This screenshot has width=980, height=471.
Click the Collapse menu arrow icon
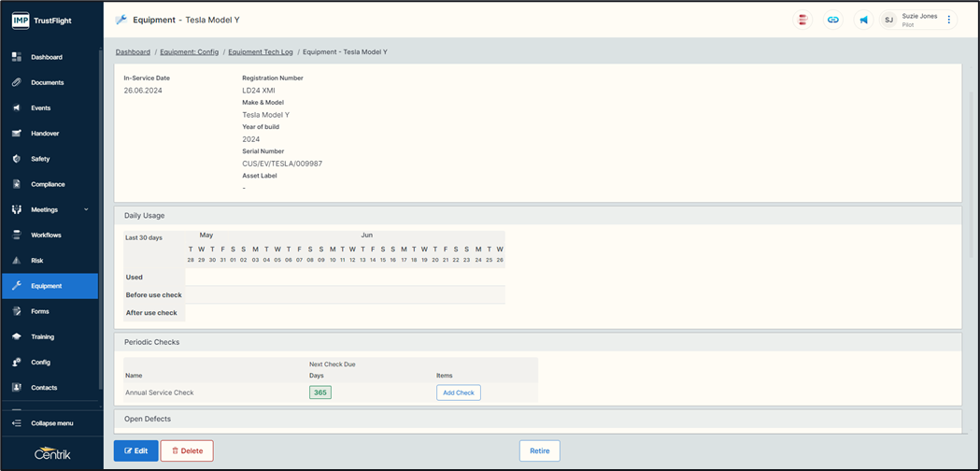click(x=17, y=423)
